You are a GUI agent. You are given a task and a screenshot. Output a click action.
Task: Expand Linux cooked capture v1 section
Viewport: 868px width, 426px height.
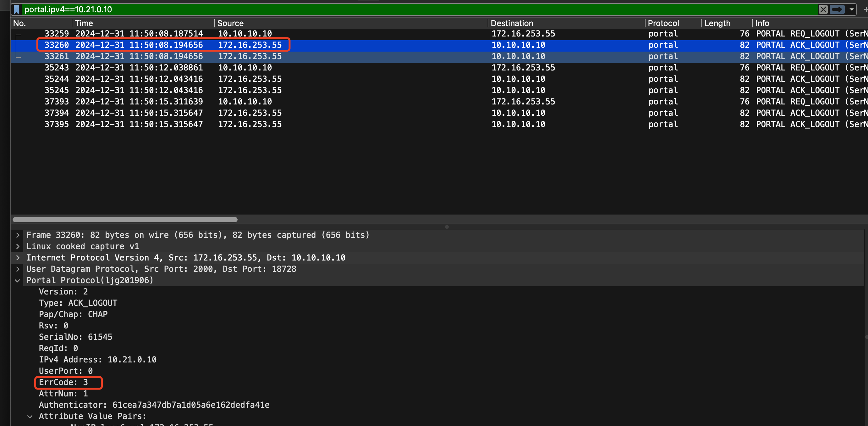(x=18, y=247)
